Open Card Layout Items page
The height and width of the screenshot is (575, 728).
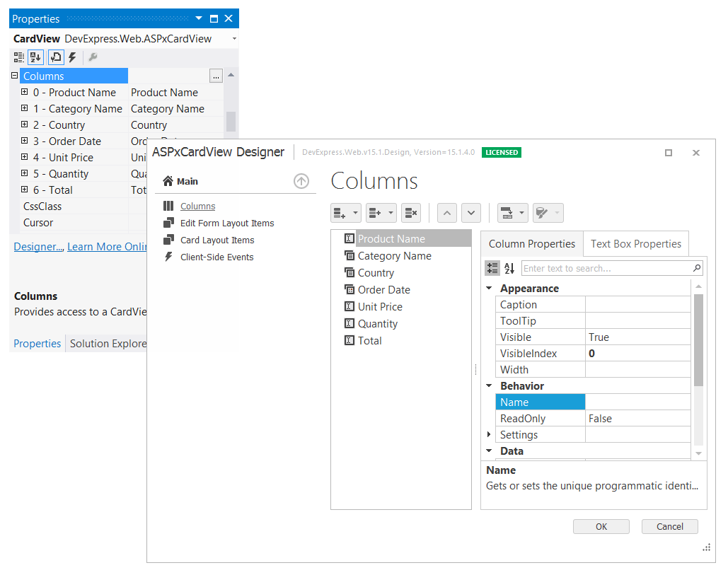tap(217, 240)
